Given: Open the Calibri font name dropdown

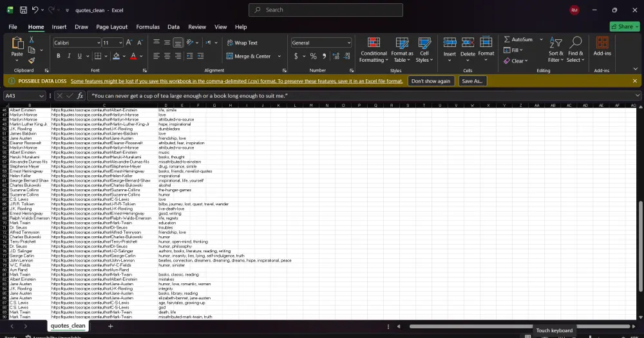Looking at the screenshot, I should (x=99, y=42).
